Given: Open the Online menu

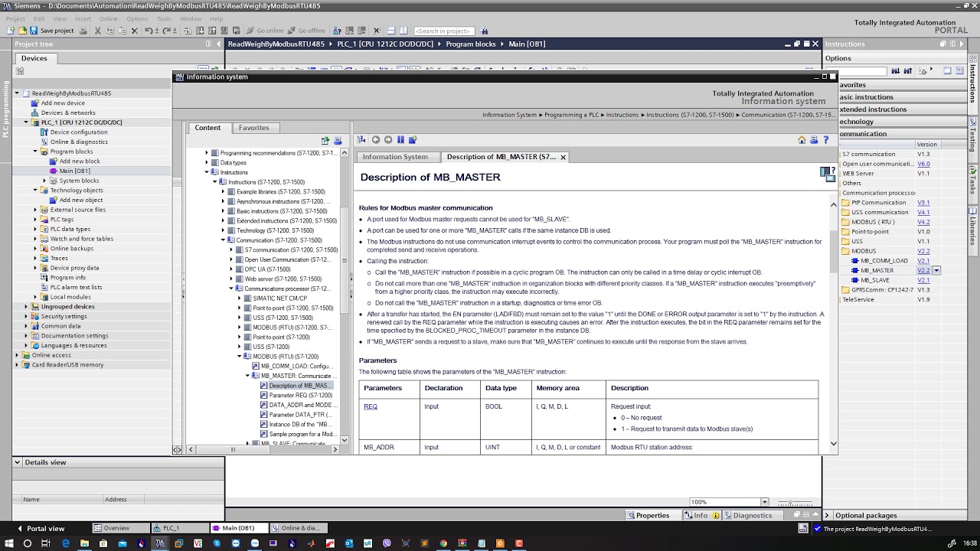Looking at the screenshot, I should pos(109,18).
